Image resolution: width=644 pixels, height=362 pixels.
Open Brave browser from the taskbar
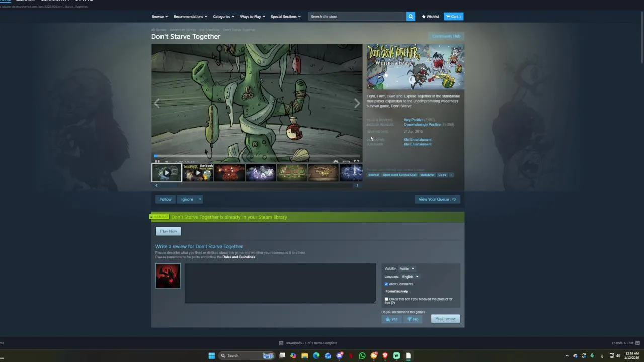pyautogui.click(x=385, y=355)
